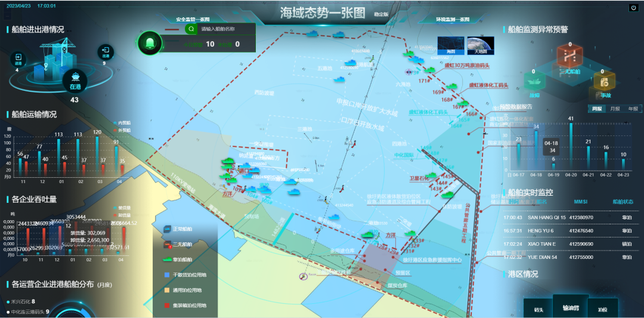
Task: Click the 在港 in-port ship icon
Action: 75,80
